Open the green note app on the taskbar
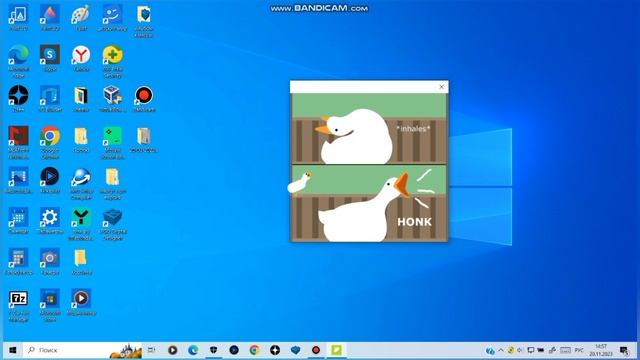 [336, 350]
